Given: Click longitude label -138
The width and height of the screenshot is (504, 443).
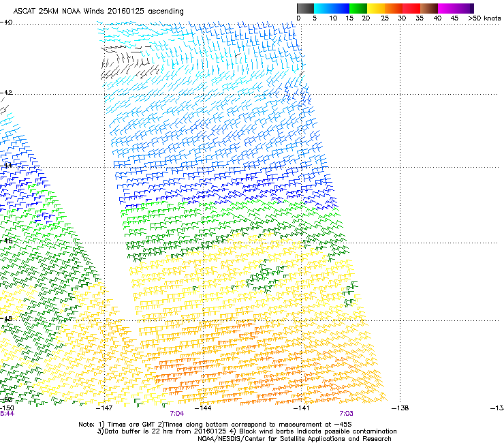Looking at the screenshot, I should [400, 408].
